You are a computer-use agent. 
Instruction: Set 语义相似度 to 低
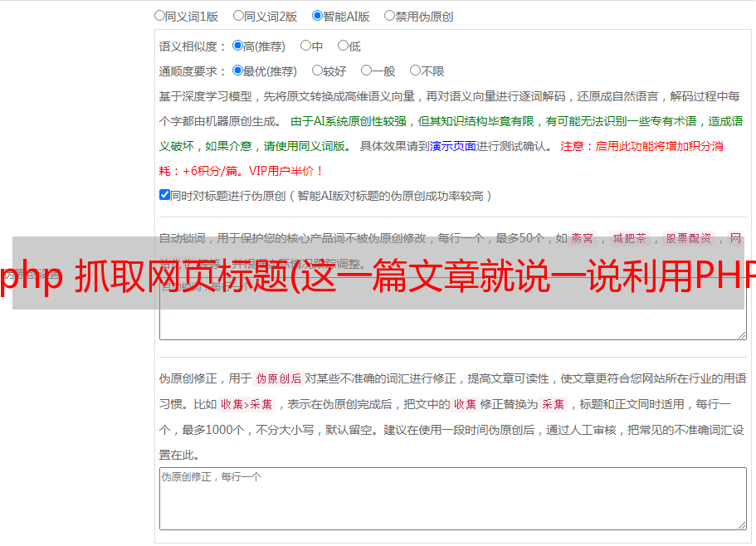(x=343, y=46)
